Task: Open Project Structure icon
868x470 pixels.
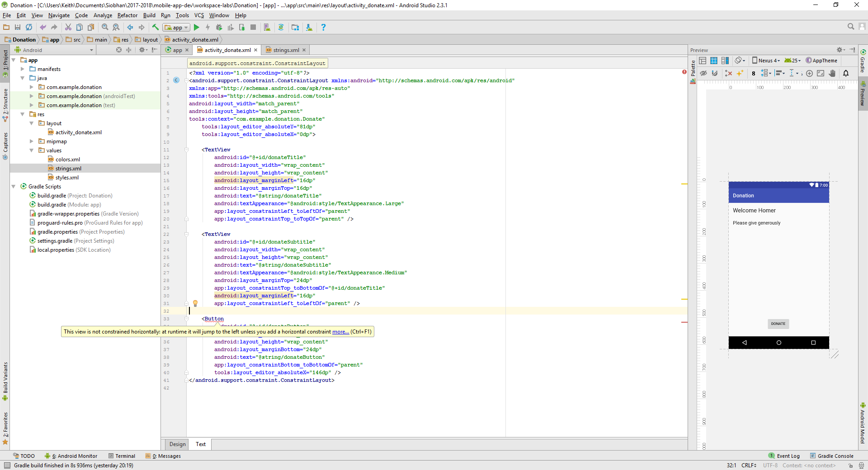Action: pos(295,27)
